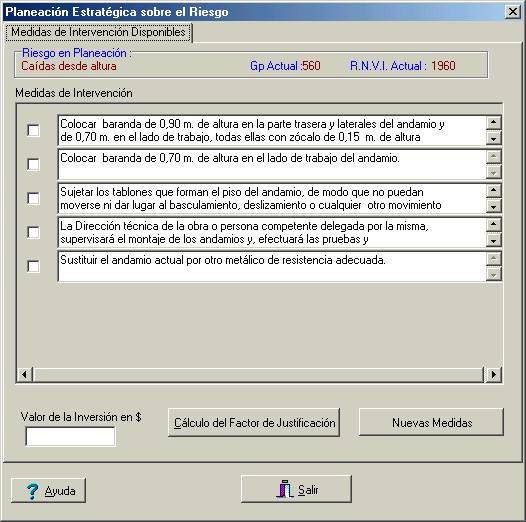Click up arrow of first baranda text box
Image resolution: width=526 pixels, height=522 pixels.
point(493,122)
